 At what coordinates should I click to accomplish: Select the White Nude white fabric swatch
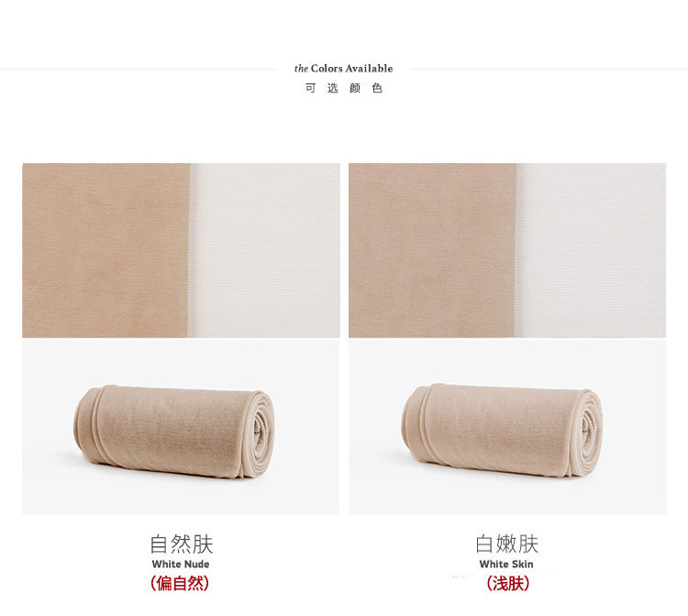click(264, 250)
